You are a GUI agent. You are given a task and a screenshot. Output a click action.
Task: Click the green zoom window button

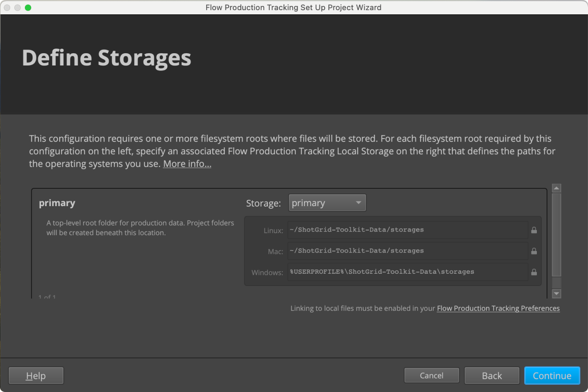click(x=28, y=8)
